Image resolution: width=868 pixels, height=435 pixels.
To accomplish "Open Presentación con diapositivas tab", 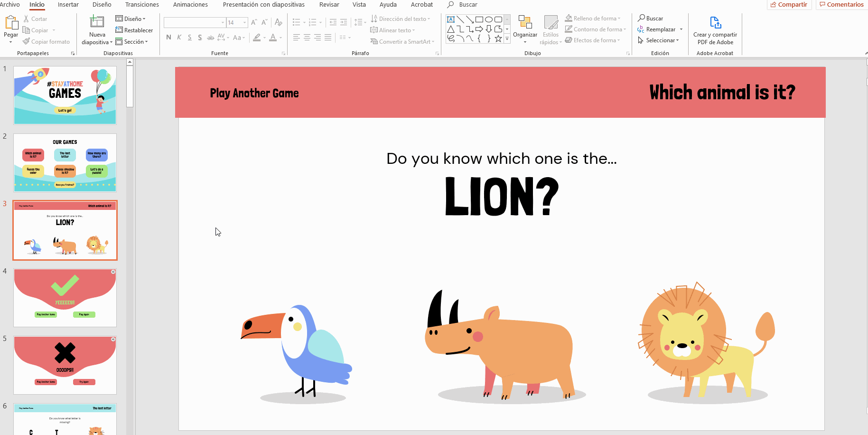I will [x=264, y=4].
